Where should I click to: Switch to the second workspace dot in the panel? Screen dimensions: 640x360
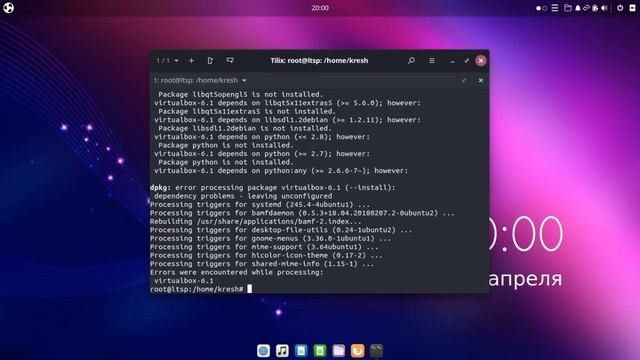coord(544,8)
